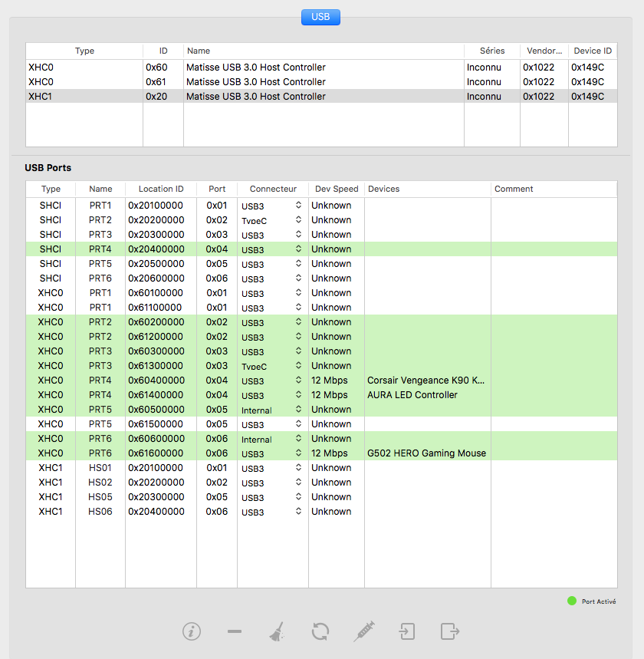This screenshot has width=644, height=659.
Task: Open TypeC connector dropdown for location 0x61300000
Action: click(298, 366)
